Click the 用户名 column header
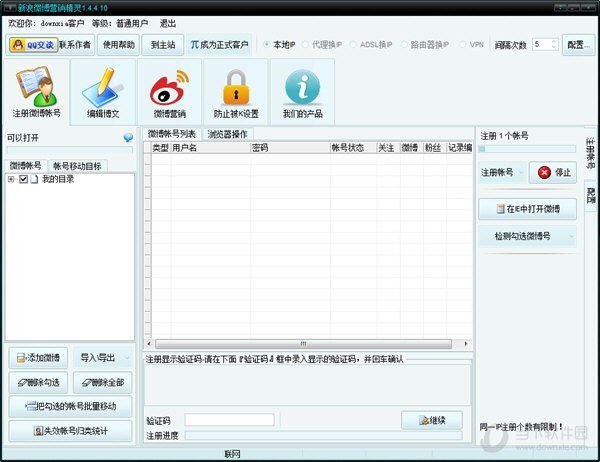600x462 pixels. click(x=210, y=148)
